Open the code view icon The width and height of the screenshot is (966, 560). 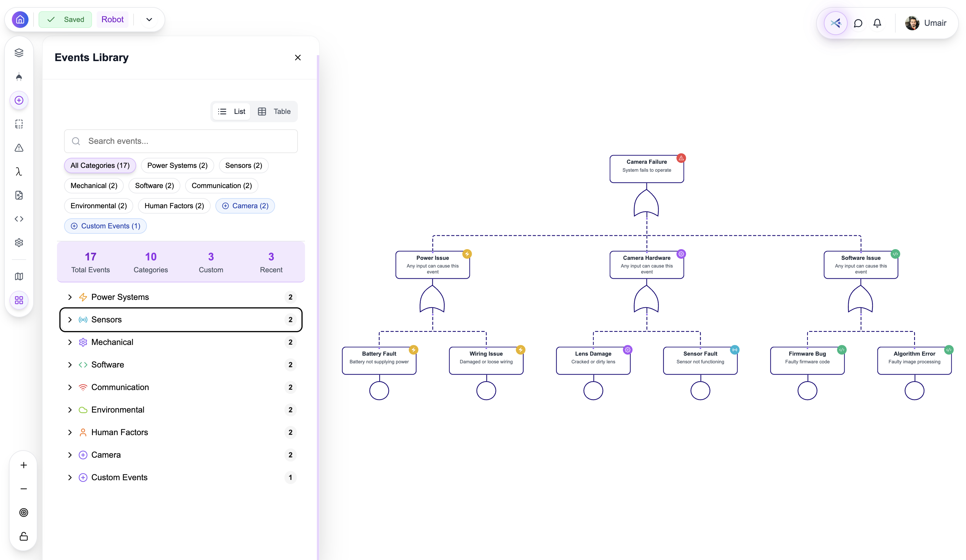[x=19, y=219]
